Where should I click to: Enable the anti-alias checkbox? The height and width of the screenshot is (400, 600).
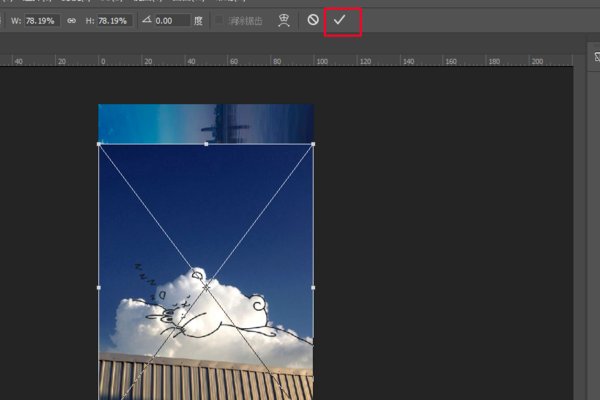click(x=219, y=20)
